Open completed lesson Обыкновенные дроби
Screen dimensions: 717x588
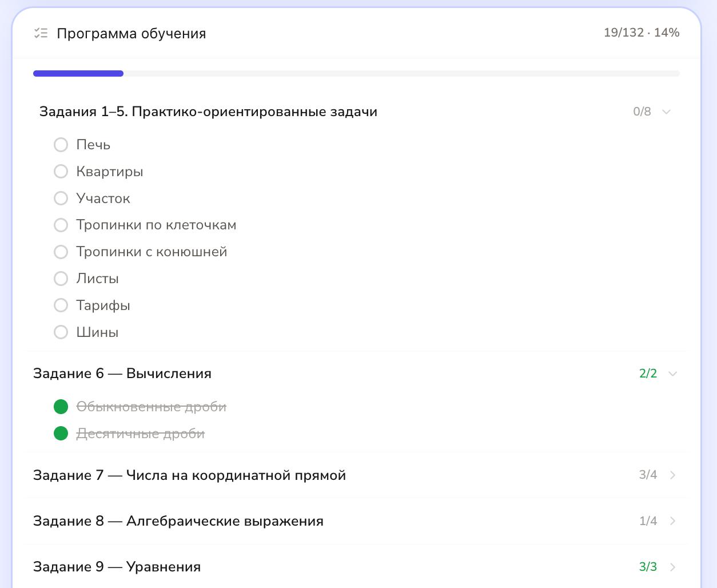coord(152,407)
